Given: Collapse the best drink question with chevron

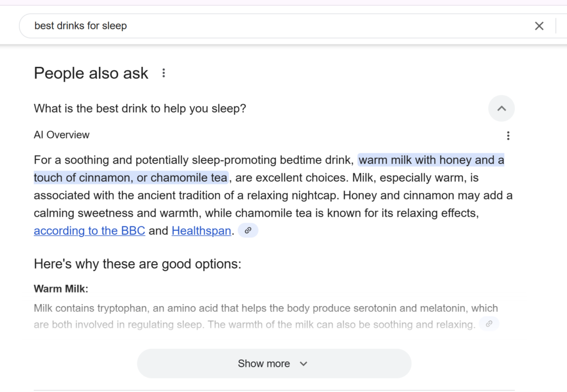Looking at the screenshot, I should point(501,109).
